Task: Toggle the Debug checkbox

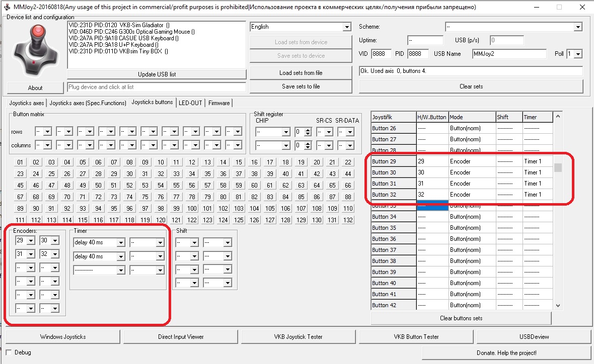Action: (x=9, y=352)
